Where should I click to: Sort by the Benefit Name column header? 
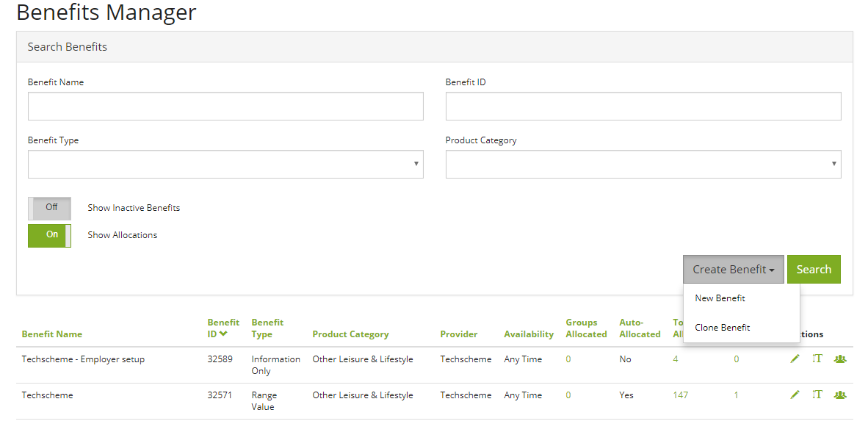tap(52, 334)
